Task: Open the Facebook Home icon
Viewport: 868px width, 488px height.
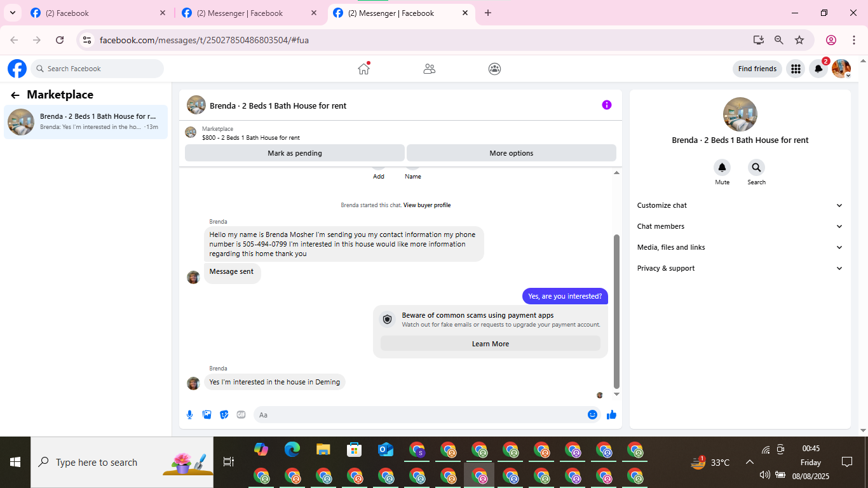Action: 363,69
